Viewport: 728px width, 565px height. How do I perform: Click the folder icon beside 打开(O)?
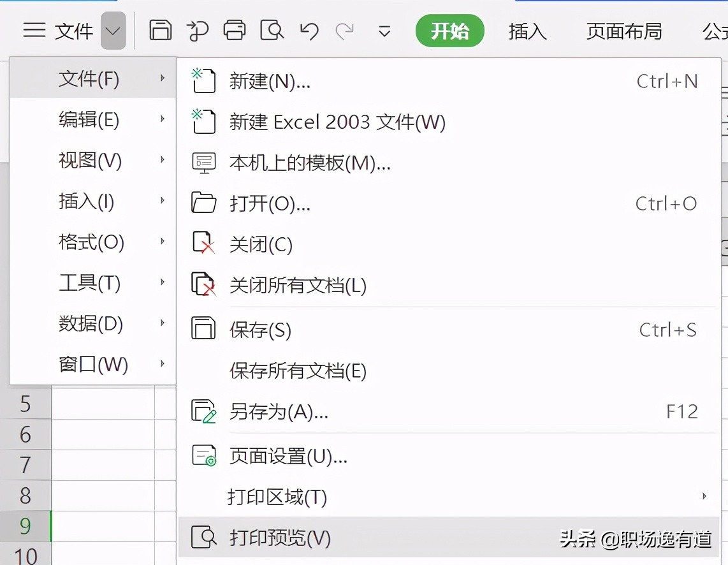(x=203, y=203)
